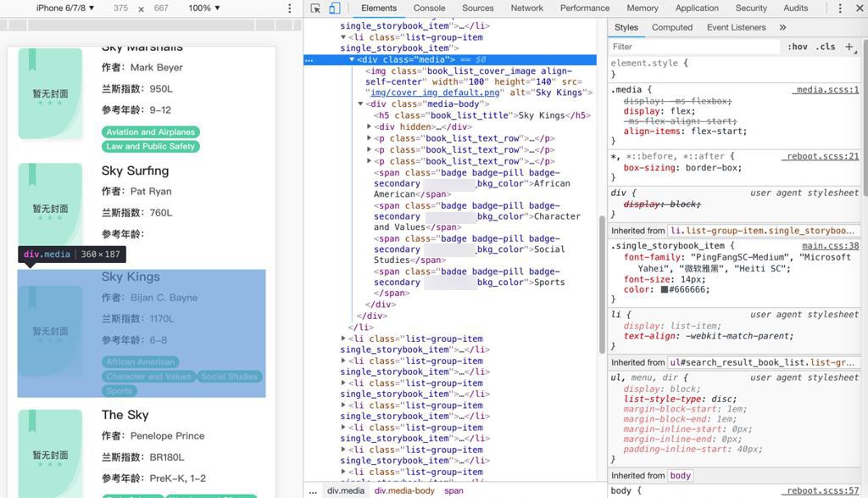Open the iPhone 6/7/8 device dropdown

64,8
